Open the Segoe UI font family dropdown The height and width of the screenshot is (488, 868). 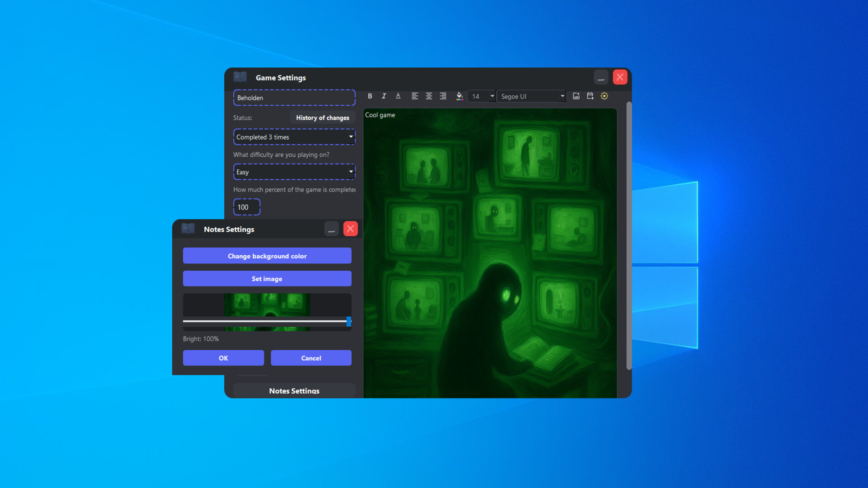coord(531,96)
